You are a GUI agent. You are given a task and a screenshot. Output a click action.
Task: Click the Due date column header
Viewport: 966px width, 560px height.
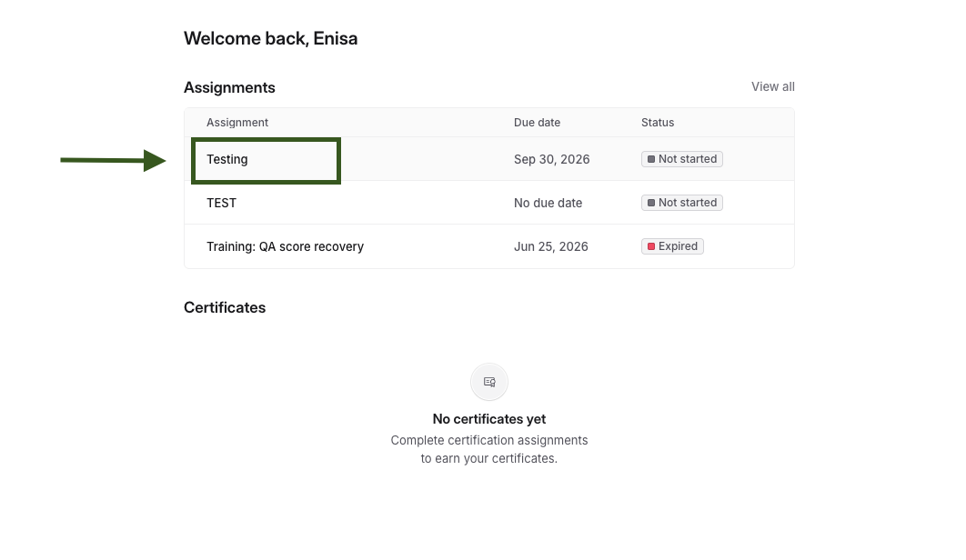coord(537,123)
